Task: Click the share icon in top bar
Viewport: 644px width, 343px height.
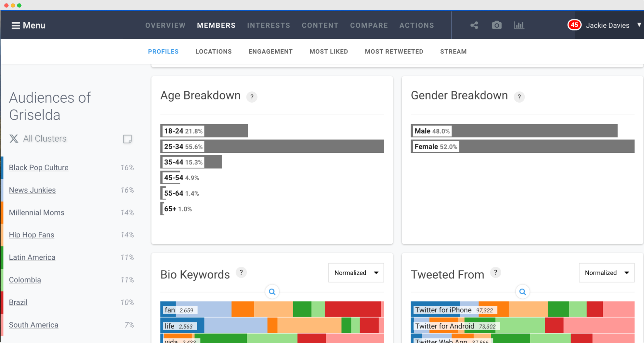Action: click(474, 25)
